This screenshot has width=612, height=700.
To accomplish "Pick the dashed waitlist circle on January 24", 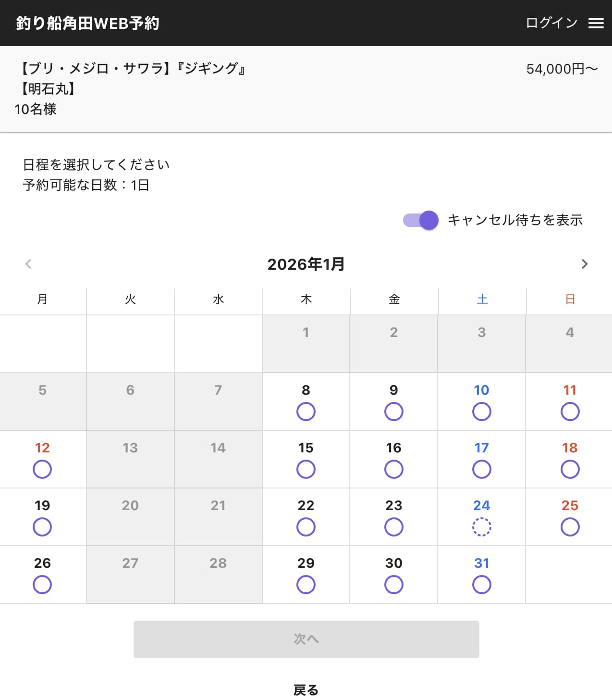I will pyautogui.click(x=482, y=527).
